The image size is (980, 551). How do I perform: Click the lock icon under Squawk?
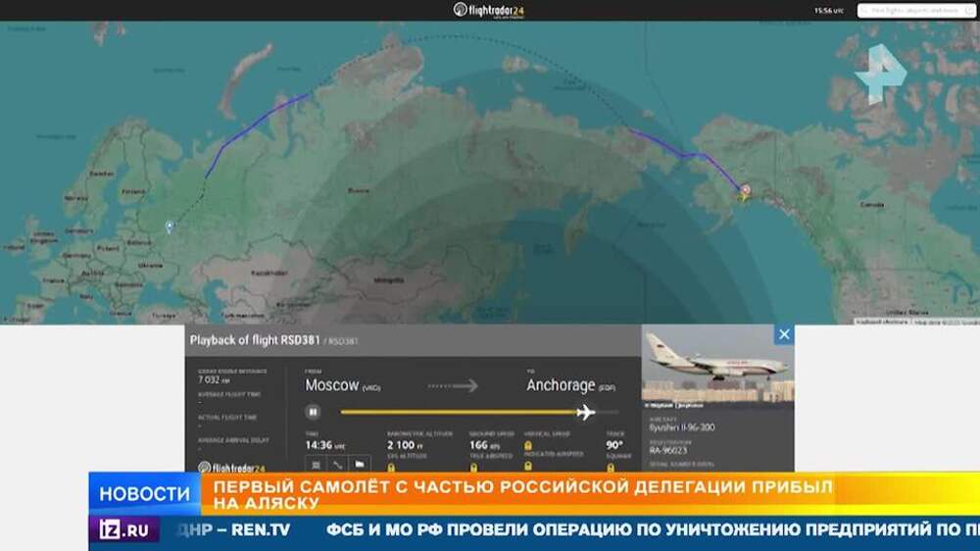(611, 468)
